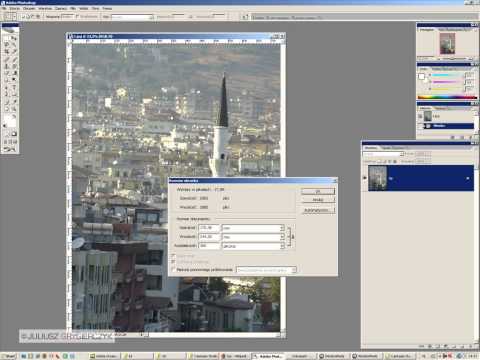Click the Automatycznie button in the dialog
Viewport: 480px width, 360px height.
click(x=318, y=210)
